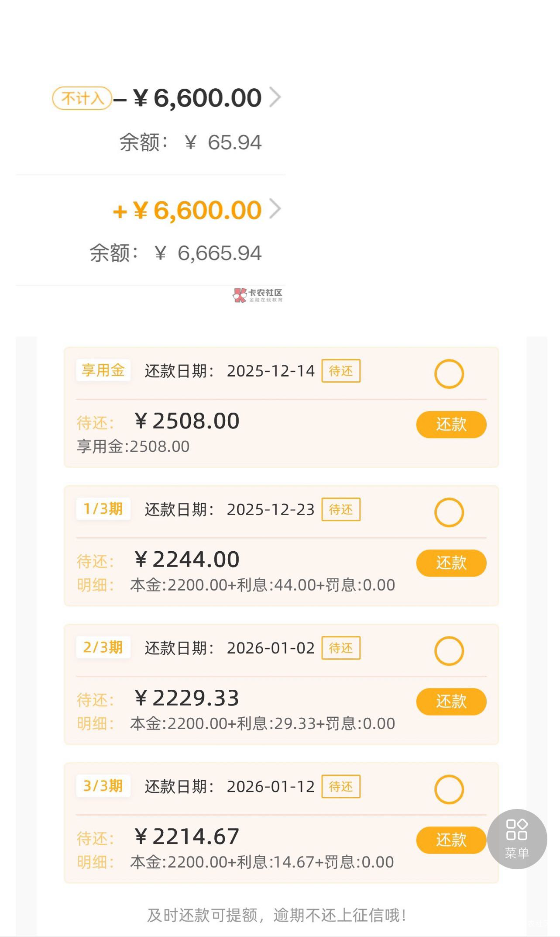The height and width of the screenshot is (937, 560).
Task: Click 待还 status badge dated 2026-01-12
Action: (x=341, y=786)
